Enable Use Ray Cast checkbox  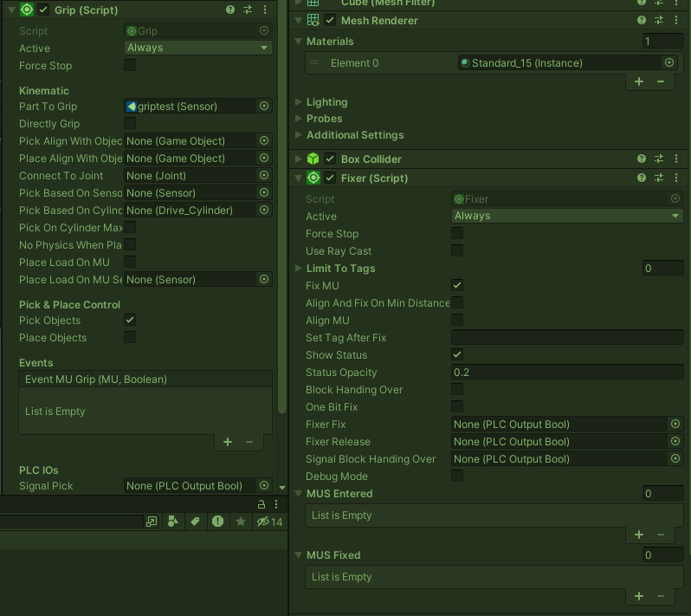point(457,250)
